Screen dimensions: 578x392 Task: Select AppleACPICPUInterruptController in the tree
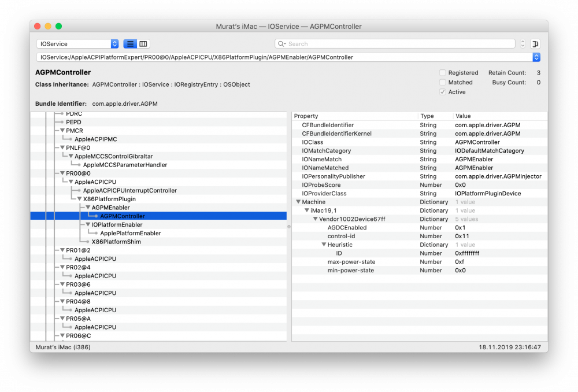[x=129, y=191]
